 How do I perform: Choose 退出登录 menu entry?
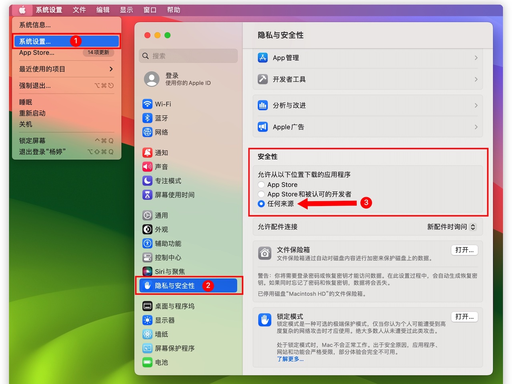tap(67, 152)
